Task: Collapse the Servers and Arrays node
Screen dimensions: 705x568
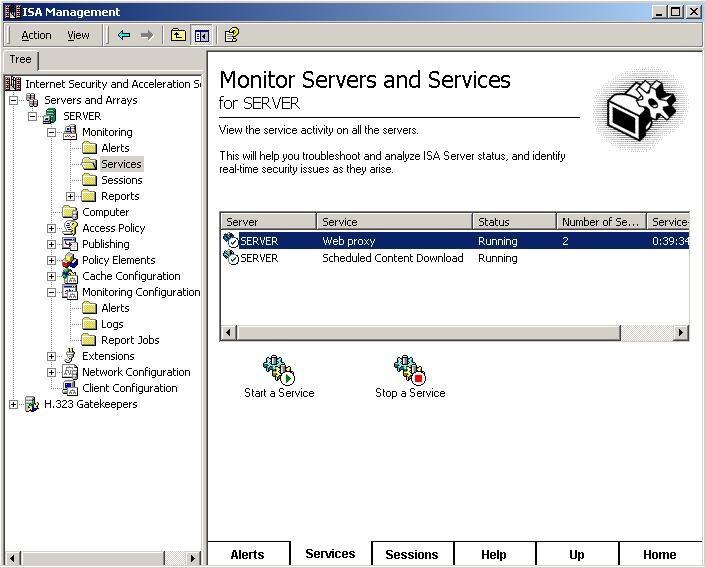Action: 13,100
